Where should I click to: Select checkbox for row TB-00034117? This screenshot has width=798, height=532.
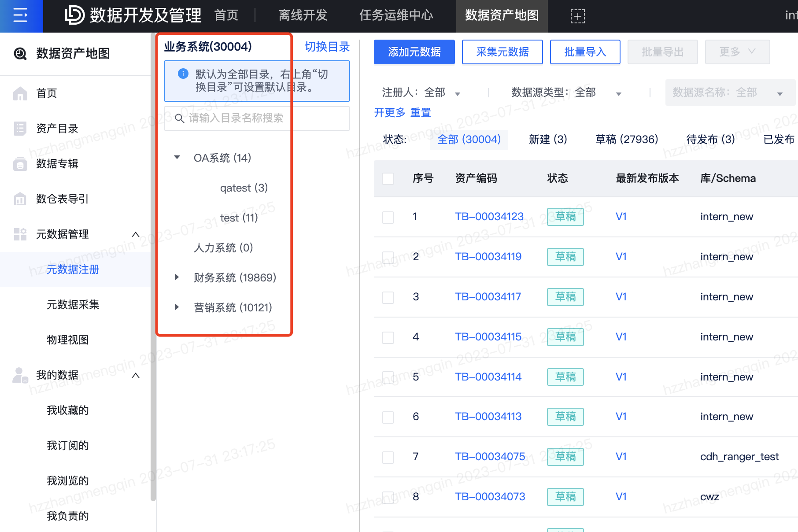coord(388,297)
